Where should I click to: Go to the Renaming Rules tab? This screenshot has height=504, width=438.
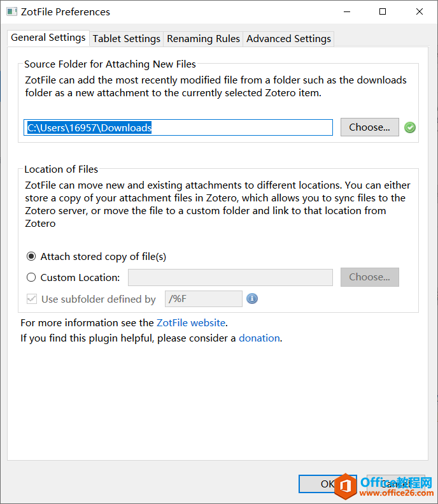203,39
